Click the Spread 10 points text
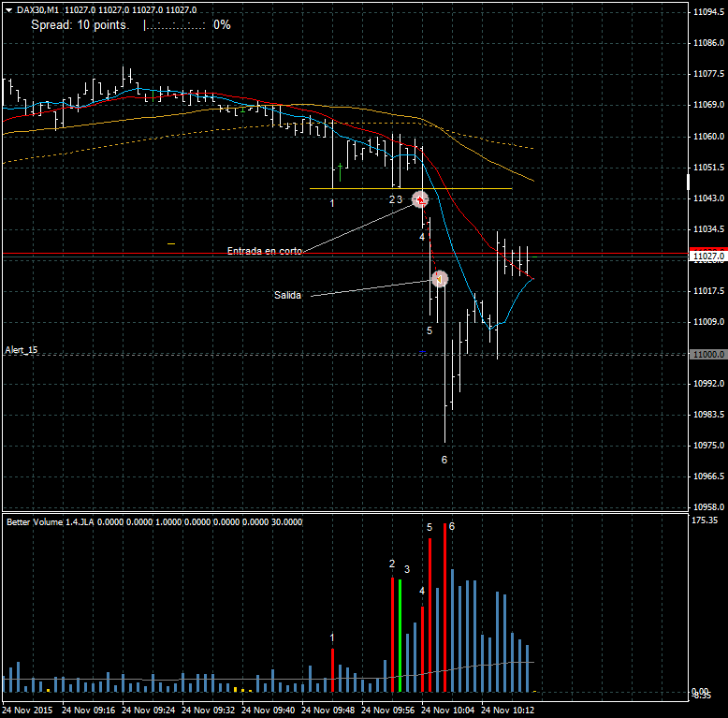This screenshot has width=728, height=718. click(x=80, y=25)
